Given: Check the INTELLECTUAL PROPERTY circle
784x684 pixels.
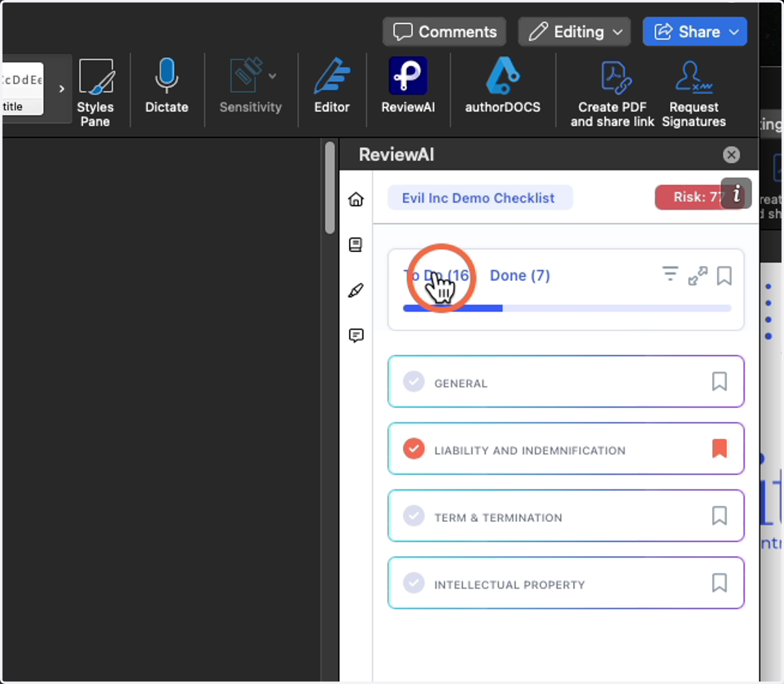Looking at the screenshot, I should [x=414, y=583].
